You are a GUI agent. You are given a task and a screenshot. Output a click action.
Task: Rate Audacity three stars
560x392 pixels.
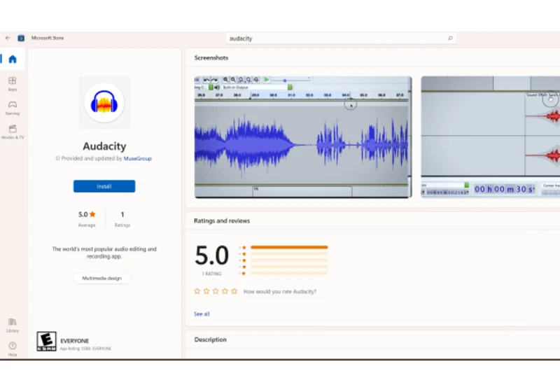point(216,291)
